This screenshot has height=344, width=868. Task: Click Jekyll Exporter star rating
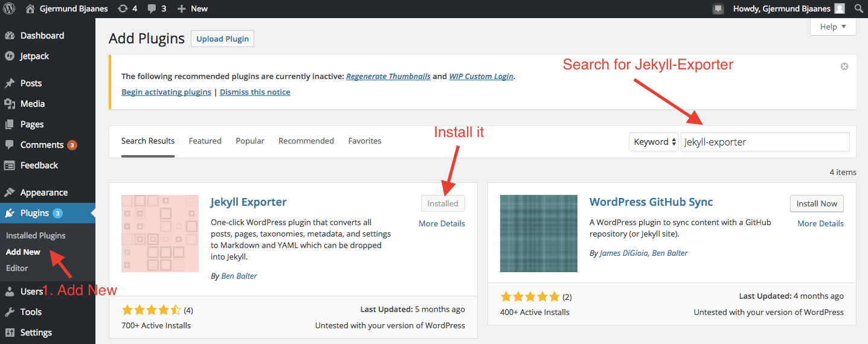tap(152, 310)
